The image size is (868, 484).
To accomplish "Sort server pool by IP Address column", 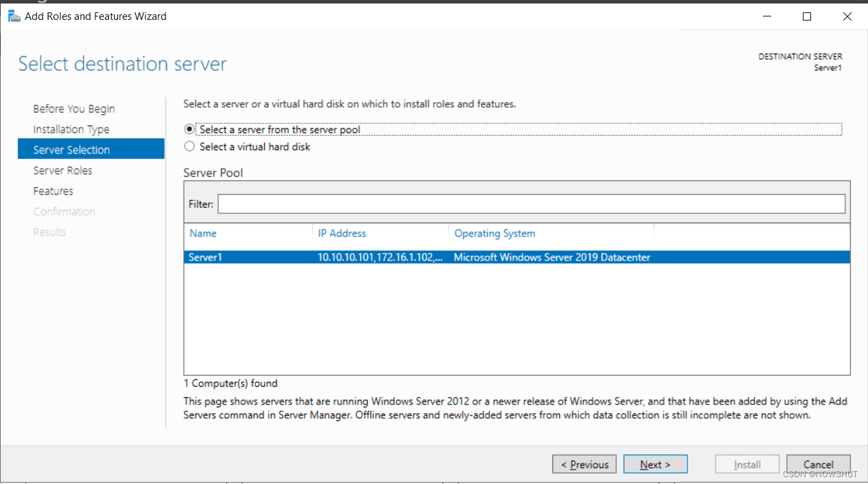I will 342,234.
